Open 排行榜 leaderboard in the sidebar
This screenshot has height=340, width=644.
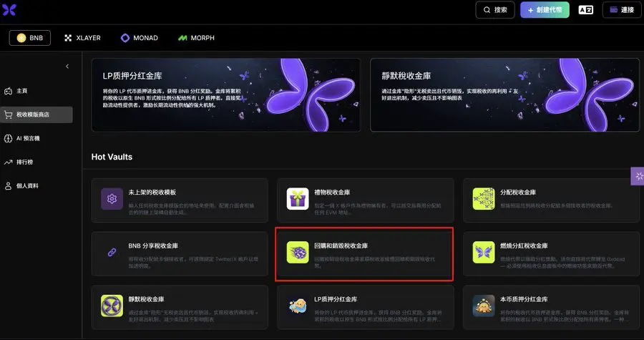coord(36,162)
